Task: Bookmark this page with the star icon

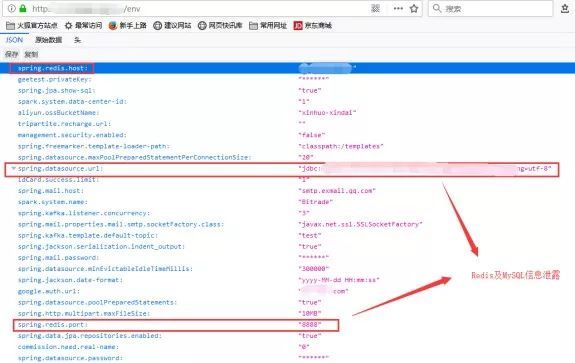Action: 414,8
